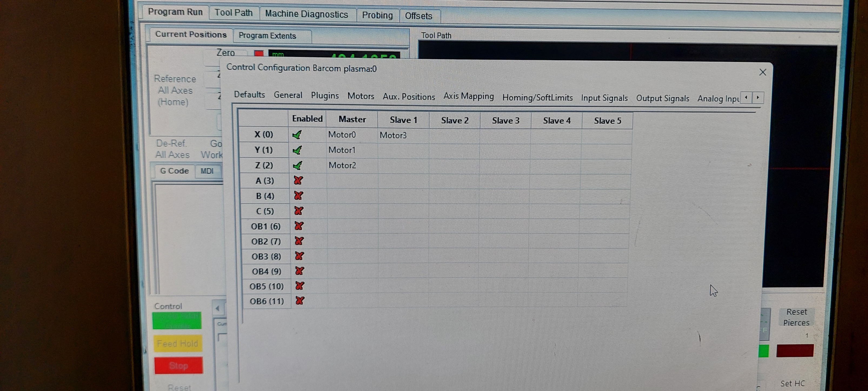This screenshot has width=868, height=391.
Task: Enable the C (5) axis red X
Action: click(x=298, y=211)
